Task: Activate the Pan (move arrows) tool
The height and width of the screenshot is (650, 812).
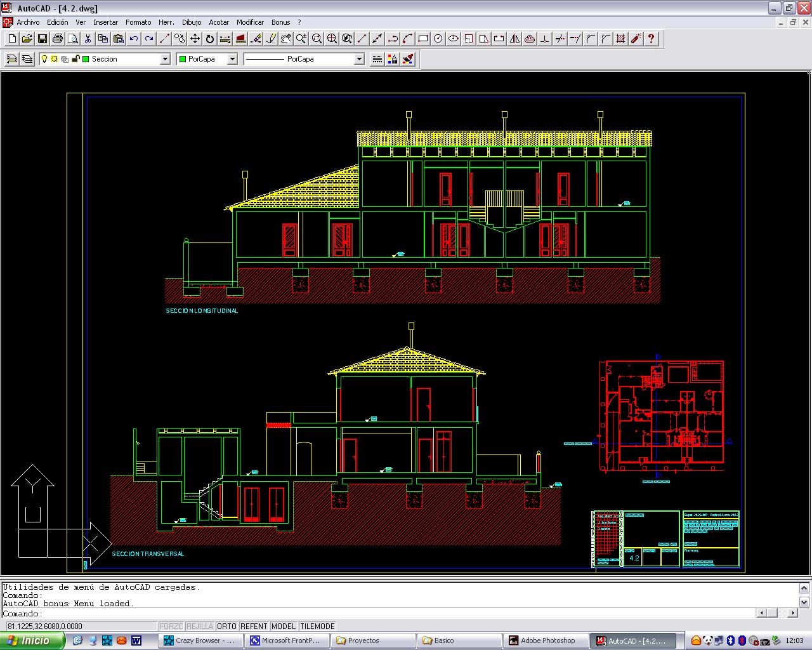Action: pyautogui.click(x=195, y=39)
